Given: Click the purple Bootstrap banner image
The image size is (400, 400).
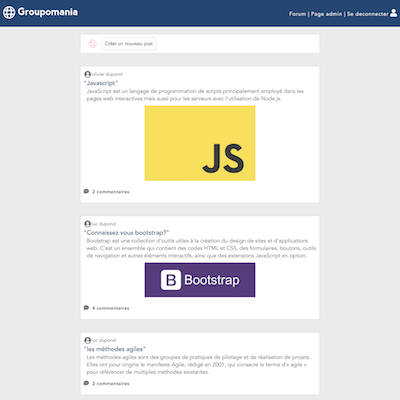Looking at the screenshot, I should 200,280.
